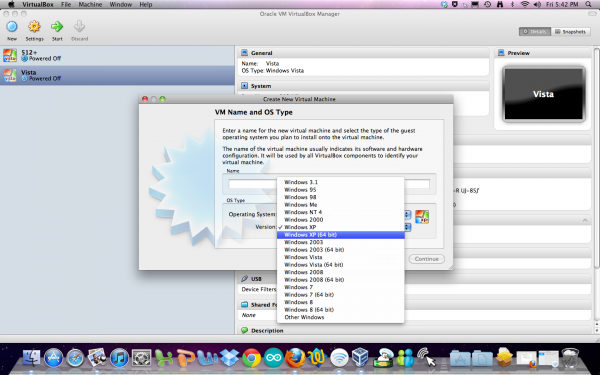The height and width of the screenshot is (375, 600).
Task: Select the checked Windows XP entry
Action: point(341,227)
